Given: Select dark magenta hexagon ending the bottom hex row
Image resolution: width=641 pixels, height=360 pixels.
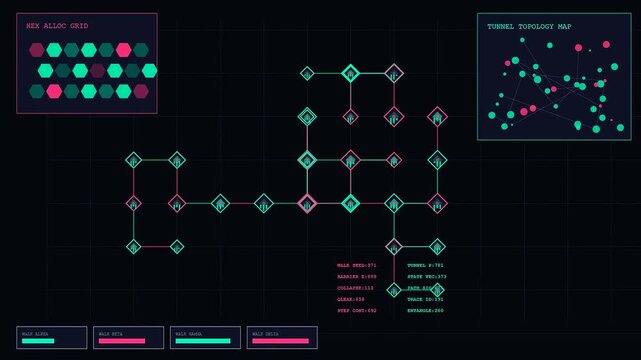Looking at the screenshot, I should point(141,91).
